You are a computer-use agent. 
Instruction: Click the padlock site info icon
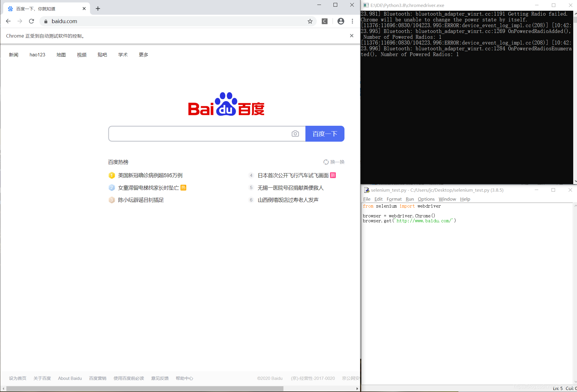tap(45, 21)
